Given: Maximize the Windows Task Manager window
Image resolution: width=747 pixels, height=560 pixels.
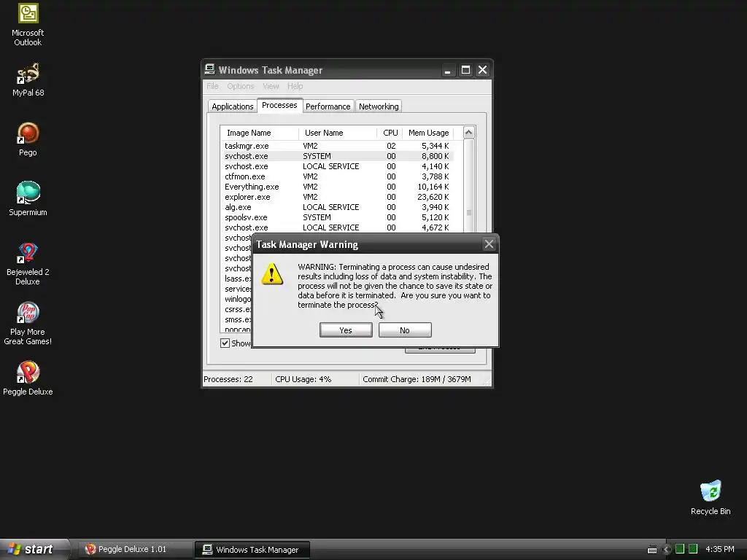Looking at the screenshot, I should coord(465,70).
